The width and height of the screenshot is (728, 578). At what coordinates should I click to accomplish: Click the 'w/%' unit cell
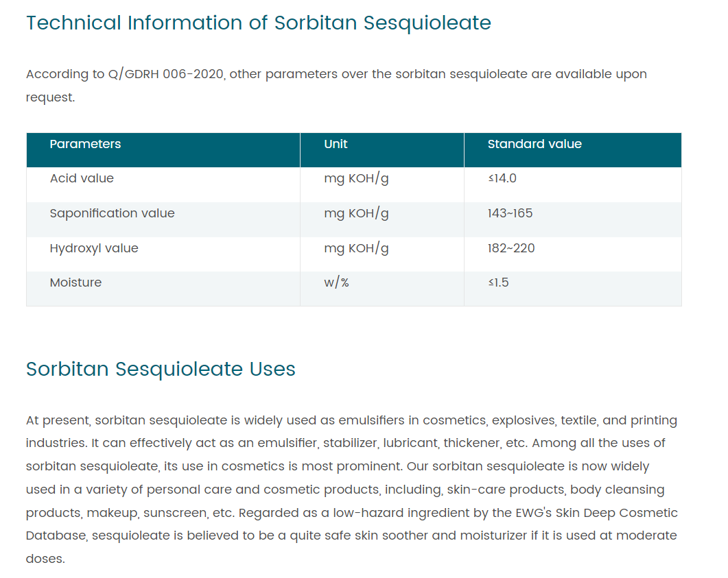point(336,282)
